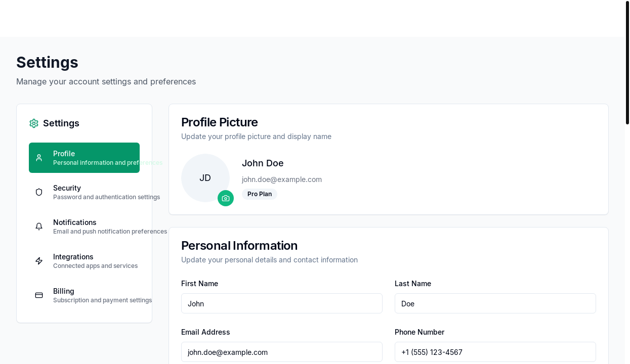Click the Personal Information heading
Screen dimensions: 630x364
point(239,246)
